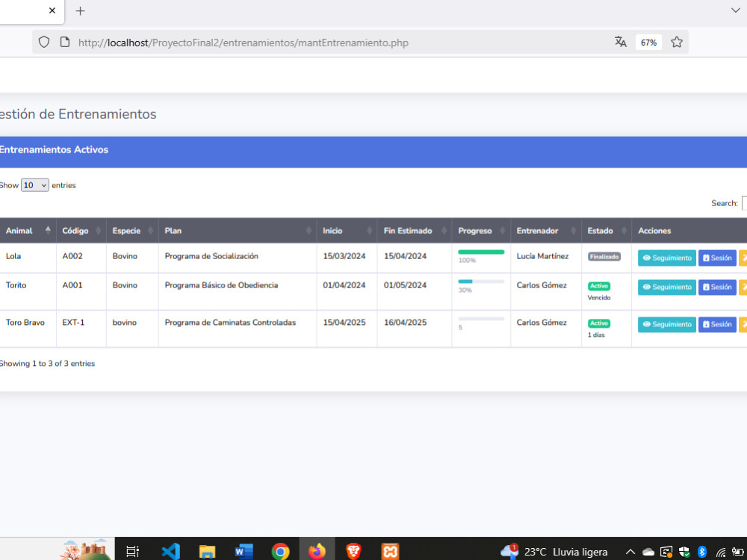This screenshot has height=560, width=747.
Task: Click the yellow edit button in Torito row
Action: tap(743, 287)
